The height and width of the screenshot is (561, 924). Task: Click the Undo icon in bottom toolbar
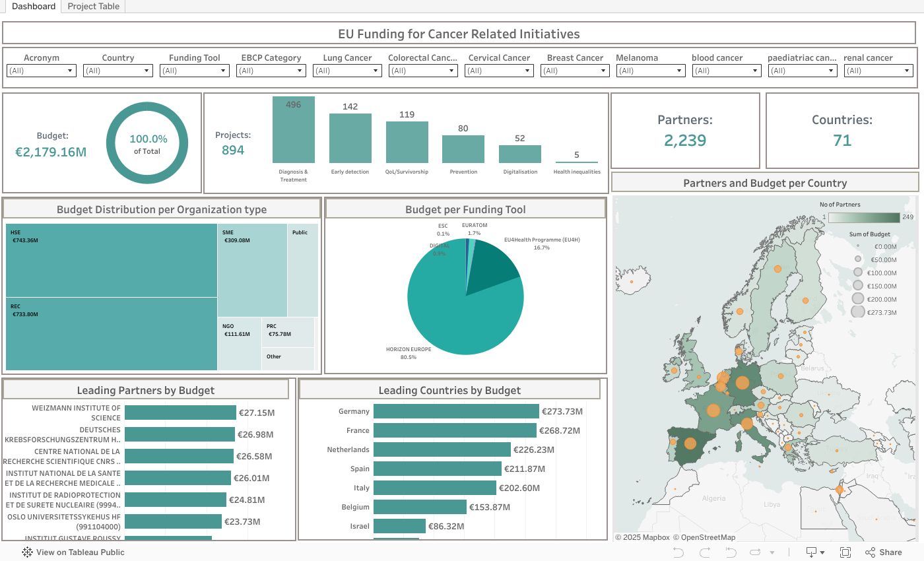[678, 552]
